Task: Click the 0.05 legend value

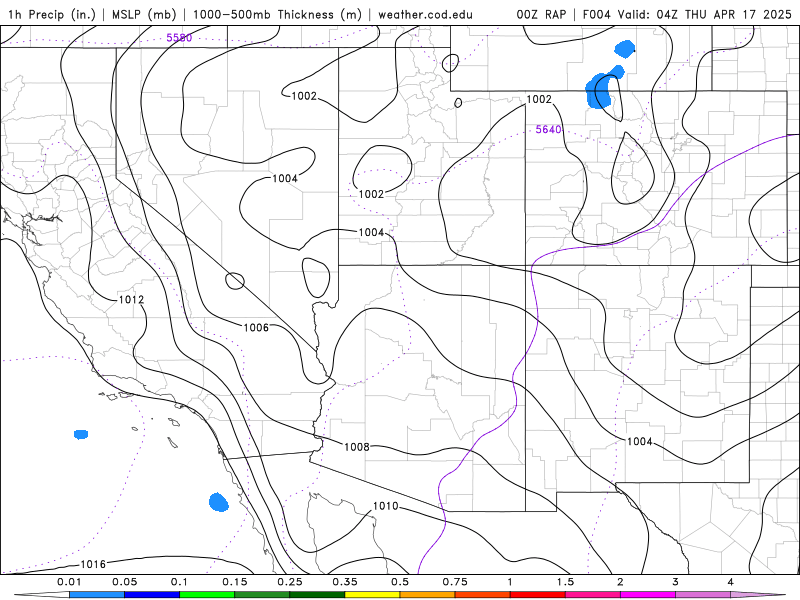Action: (124, 582)
